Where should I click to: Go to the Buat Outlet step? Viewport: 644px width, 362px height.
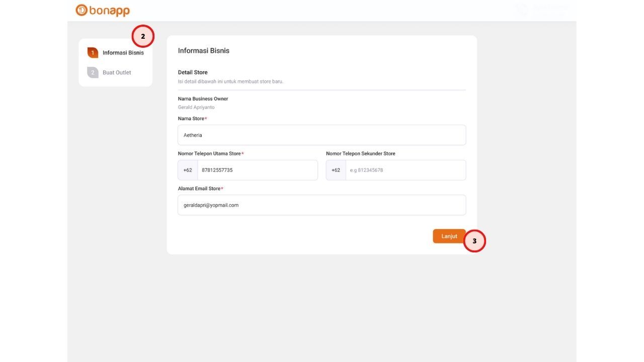tap(117, 72)
